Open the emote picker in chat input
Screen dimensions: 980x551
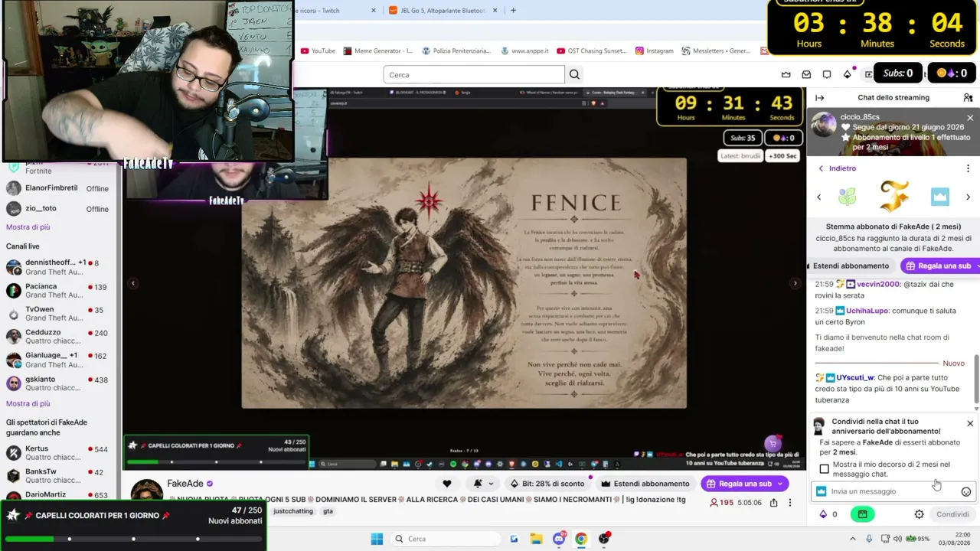966,492
